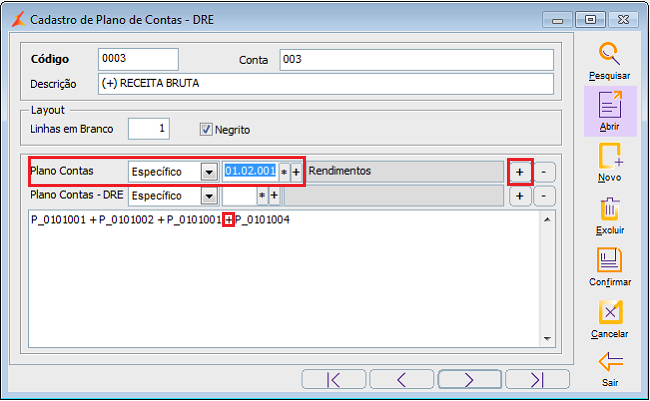
Task: Delete the record using Excluir
Action: (x=610, y=216)
